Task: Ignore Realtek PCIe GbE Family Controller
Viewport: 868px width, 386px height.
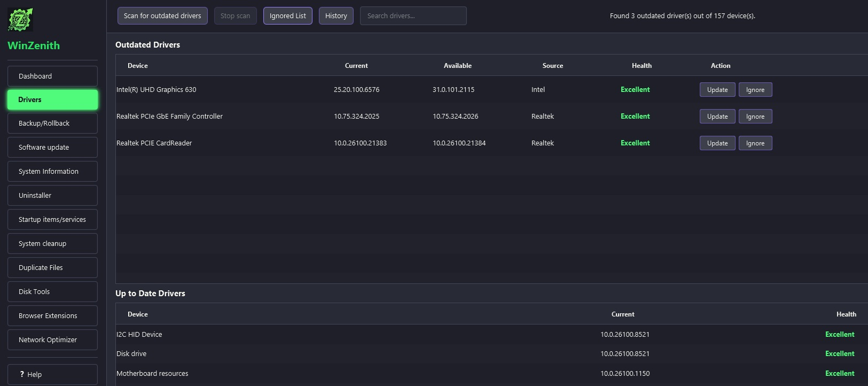Action: pyautogui.click(x=755, y=116)
